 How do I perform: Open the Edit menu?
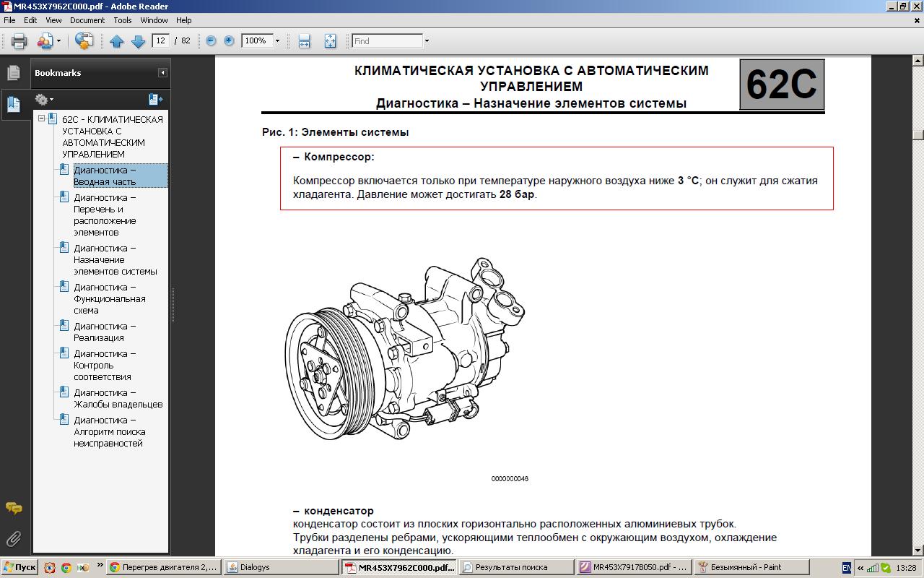pos(30,20)
